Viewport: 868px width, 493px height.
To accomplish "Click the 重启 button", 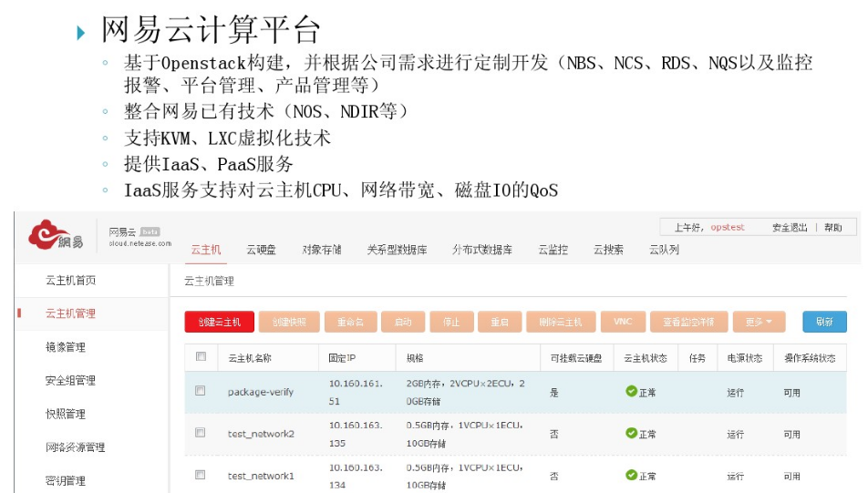I will pyautogui.click(x=500, y=322).
